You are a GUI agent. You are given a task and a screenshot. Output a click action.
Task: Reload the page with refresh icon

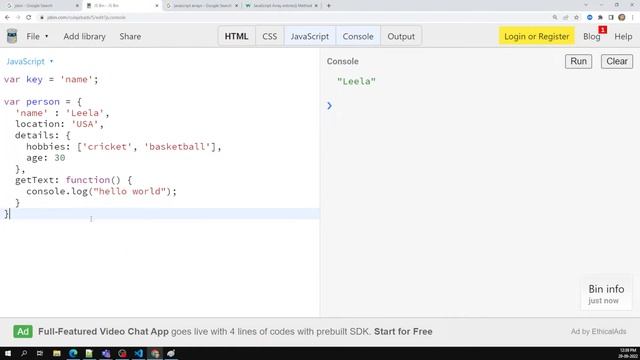(29, 17)
